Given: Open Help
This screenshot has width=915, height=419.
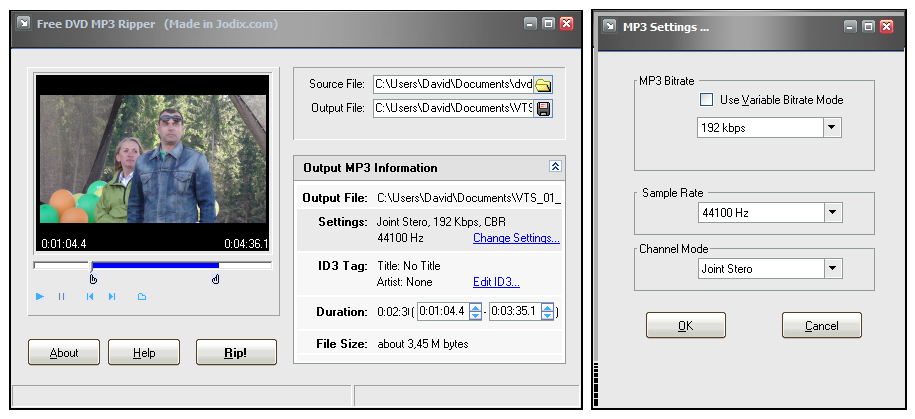Looking at the screenshot, I should click(x=144, y=352).
